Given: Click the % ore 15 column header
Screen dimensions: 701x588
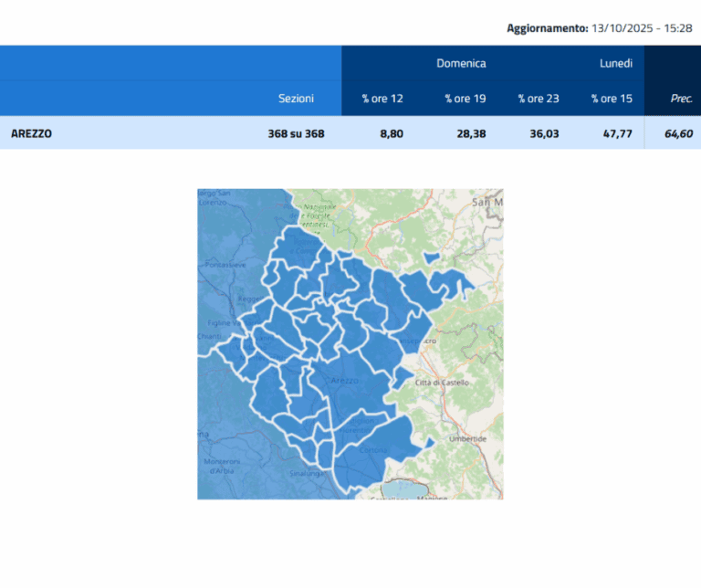Looking at the screenshot, I should pos(611,99).
